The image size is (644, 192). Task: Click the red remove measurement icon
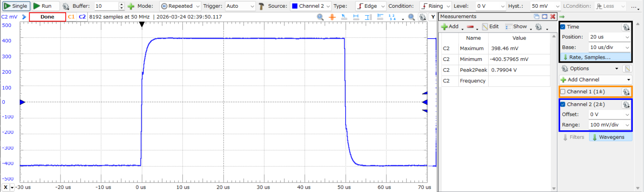coord(470,27)
